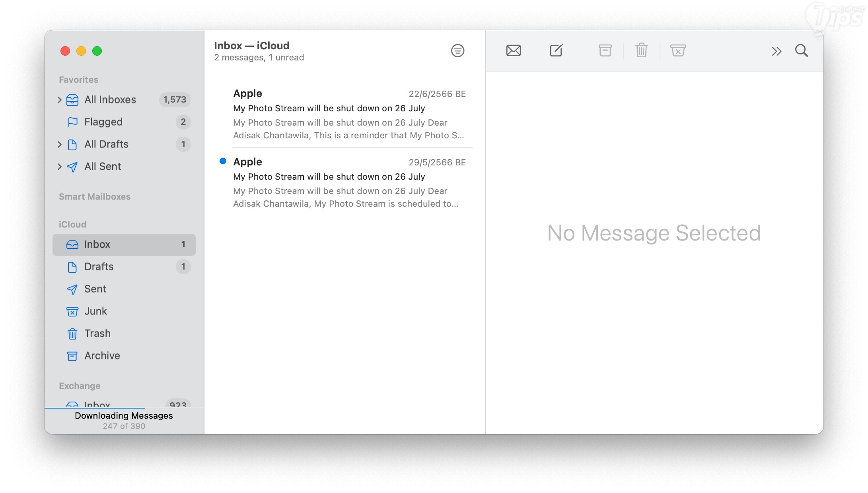
Task: Click the Get Mail envelope icon
Action: coord(513,50)
